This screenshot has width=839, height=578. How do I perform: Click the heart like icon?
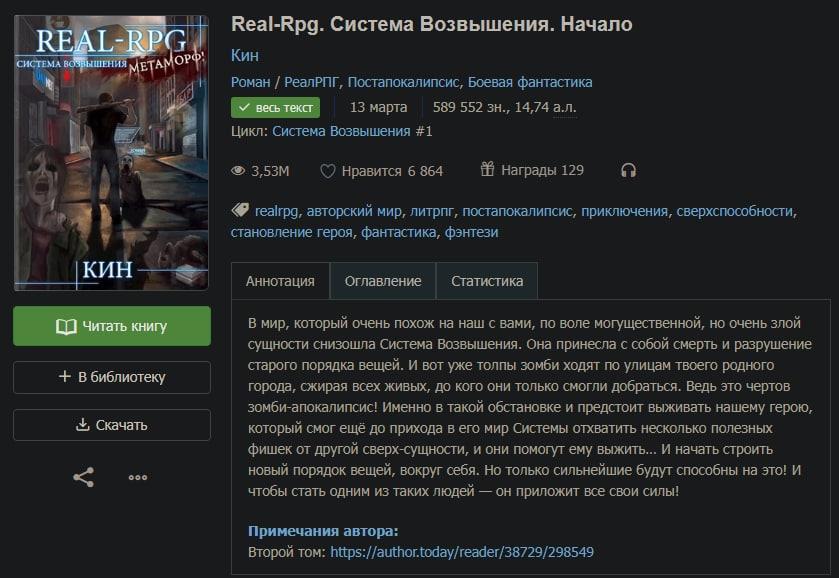point(327,171)
